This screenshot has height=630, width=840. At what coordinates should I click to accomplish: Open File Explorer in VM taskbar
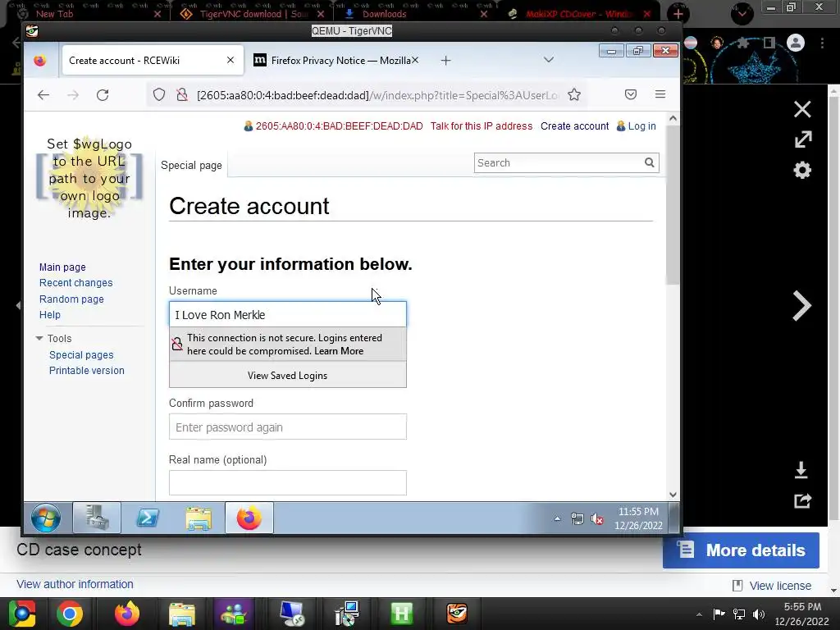[199, 518]
